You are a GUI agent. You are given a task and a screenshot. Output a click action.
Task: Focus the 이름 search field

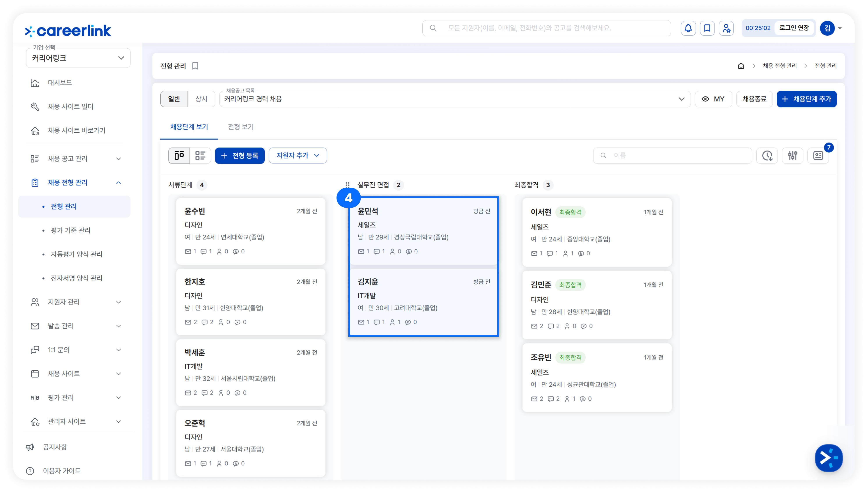672,155
